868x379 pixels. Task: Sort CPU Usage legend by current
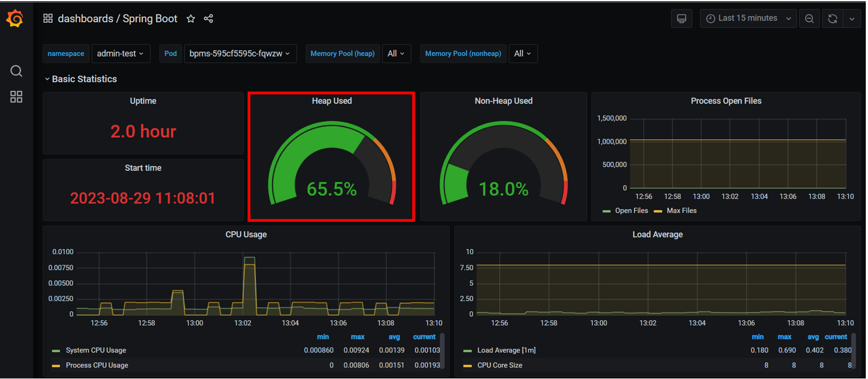424,337
